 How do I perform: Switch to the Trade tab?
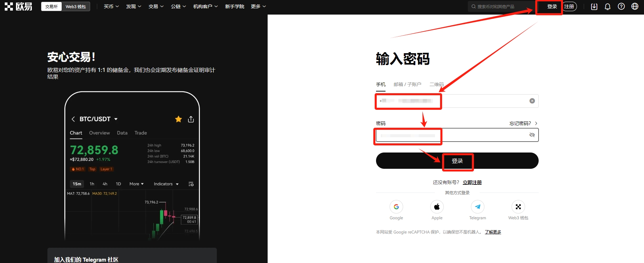point(141,133)
